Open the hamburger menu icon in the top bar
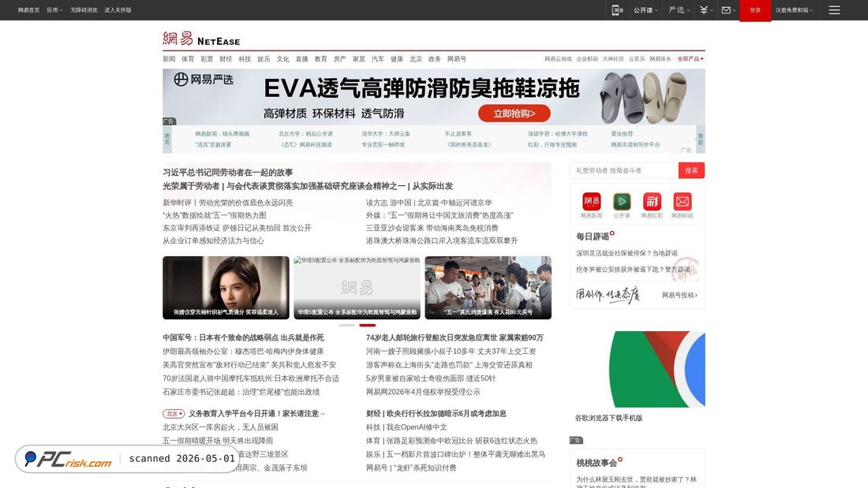The height and width of the screenshot is (488, 868). [834, 10]
